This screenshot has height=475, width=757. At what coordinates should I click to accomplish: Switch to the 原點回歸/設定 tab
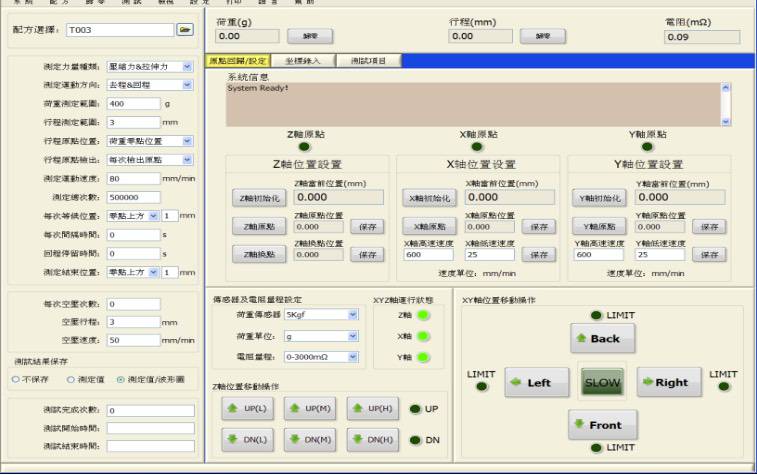pyautogui.click(x=238, y=61)
